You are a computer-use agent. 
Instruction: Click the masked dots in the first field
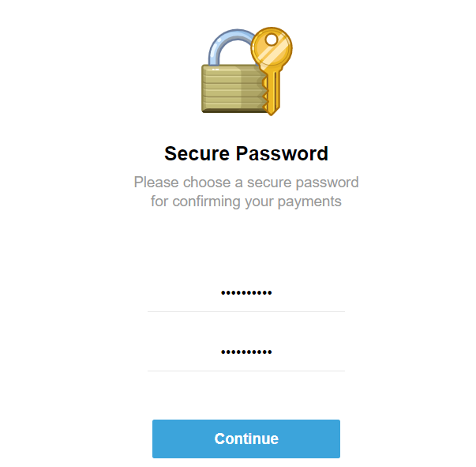coord(246,293)
